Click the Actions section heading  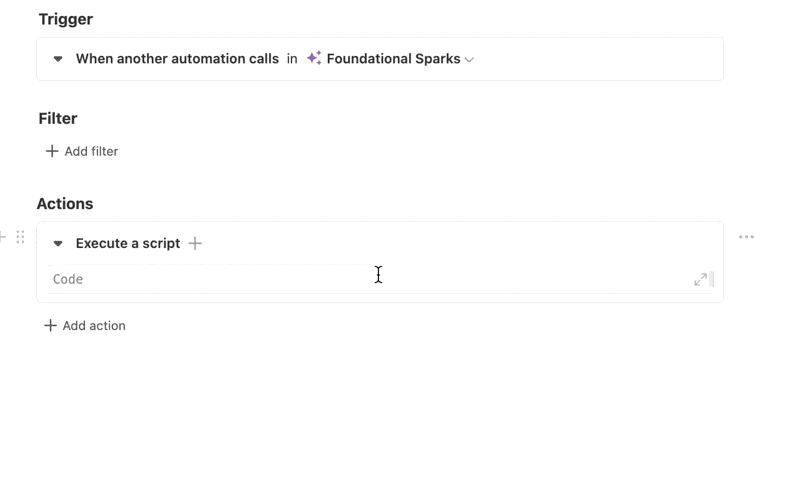(65, 204)
